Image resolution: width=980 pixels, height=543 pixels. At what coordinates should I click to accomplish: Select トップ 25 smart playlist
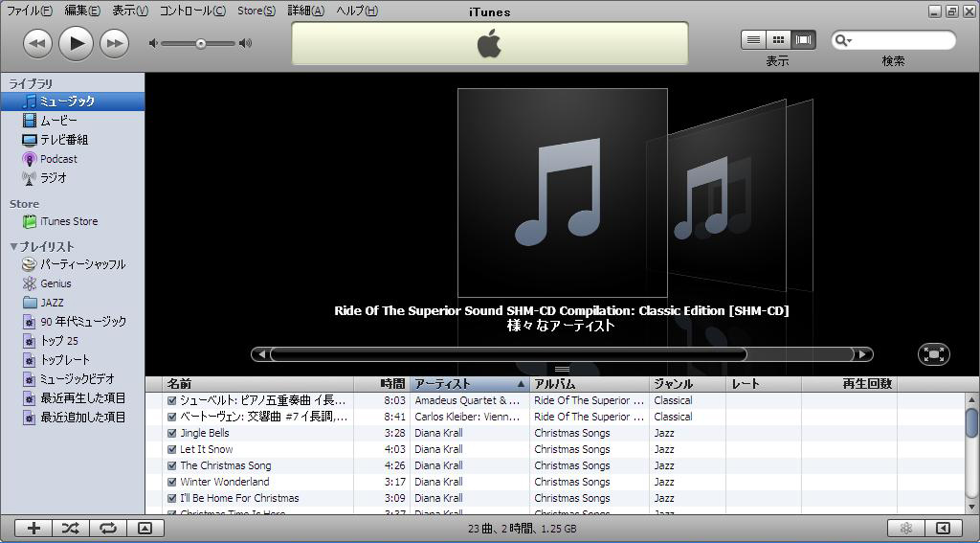(x=73, y=341)
